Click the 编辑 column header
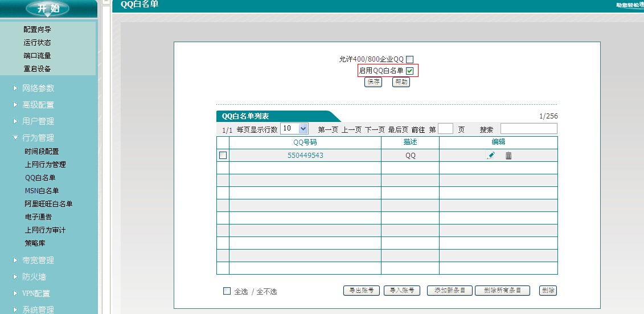Screen dimensions: 644x314 (499, 142)
